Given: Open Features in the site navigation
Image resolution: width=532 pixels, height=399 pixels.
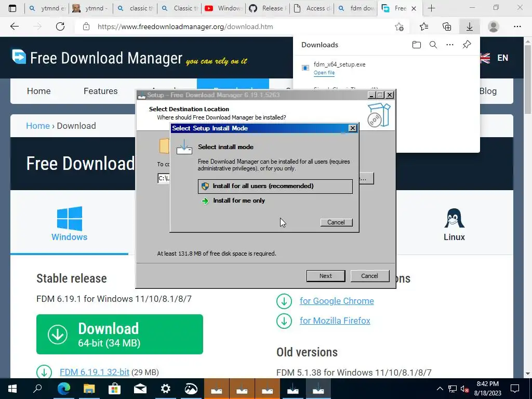Looking at the screenshot, I should [x=100, y=91].
